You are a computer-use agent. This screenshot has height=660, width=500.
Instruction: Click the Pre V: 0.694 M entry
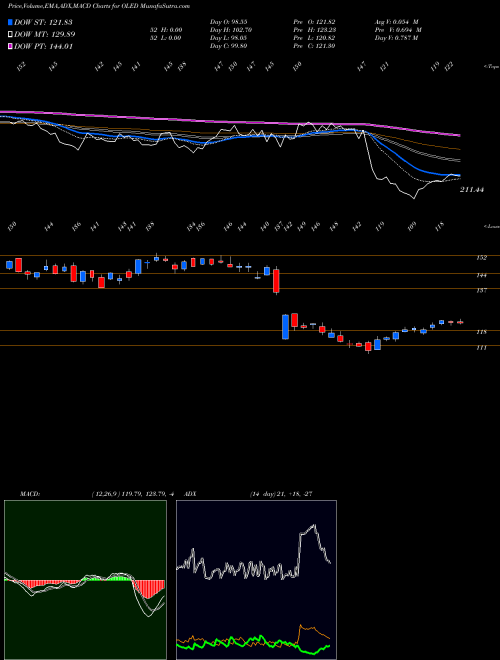point(398,30)
